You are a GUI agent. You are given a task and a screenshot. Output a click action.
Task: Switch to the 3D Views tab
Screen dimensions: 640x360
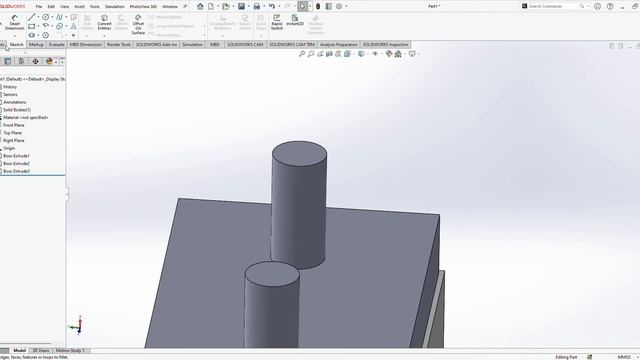tap(41, 351)
